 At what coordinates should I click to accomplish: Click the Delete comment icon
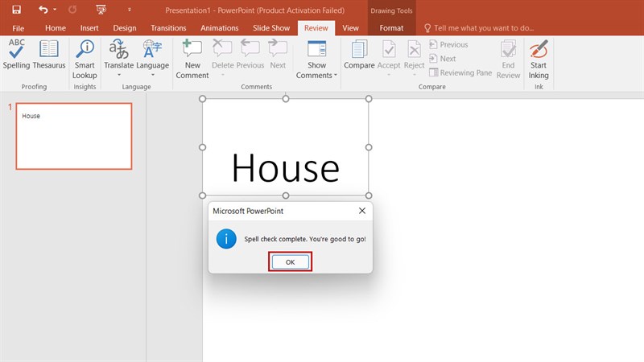(223, 49)
